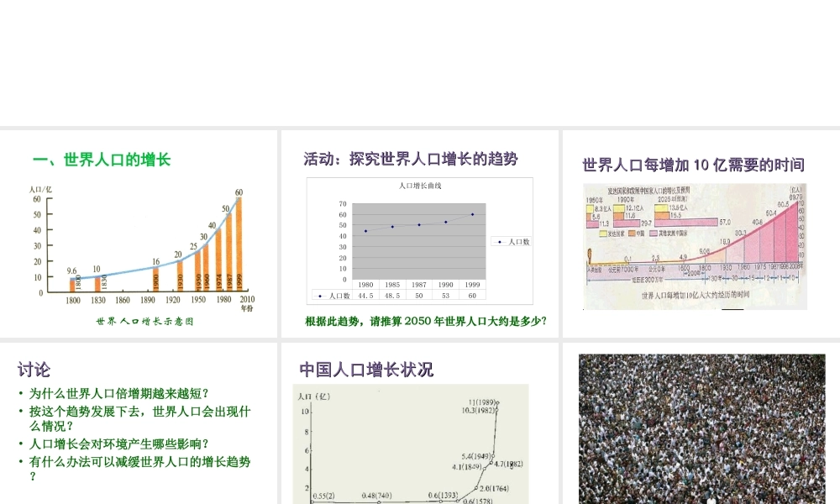This screenshot has width=840, height=504.
Task: Open the crowd photo slide
Action: 701,423
